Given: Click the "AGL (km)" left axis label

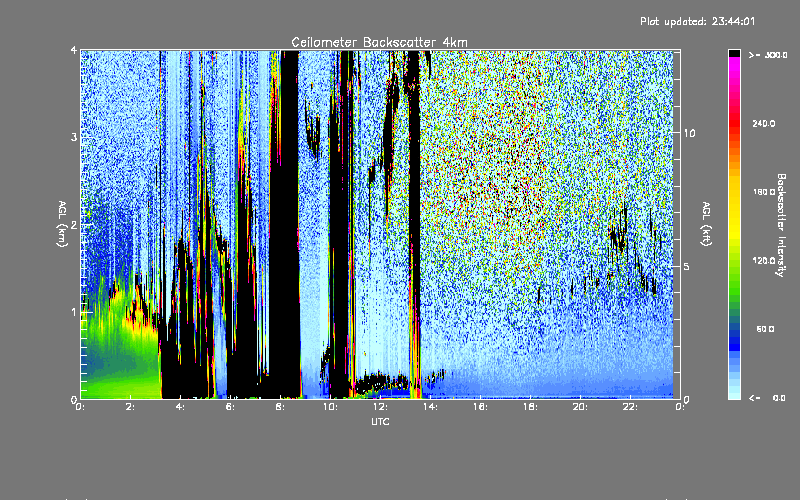Looking at the screenshot, I should (x=62, y=224).
